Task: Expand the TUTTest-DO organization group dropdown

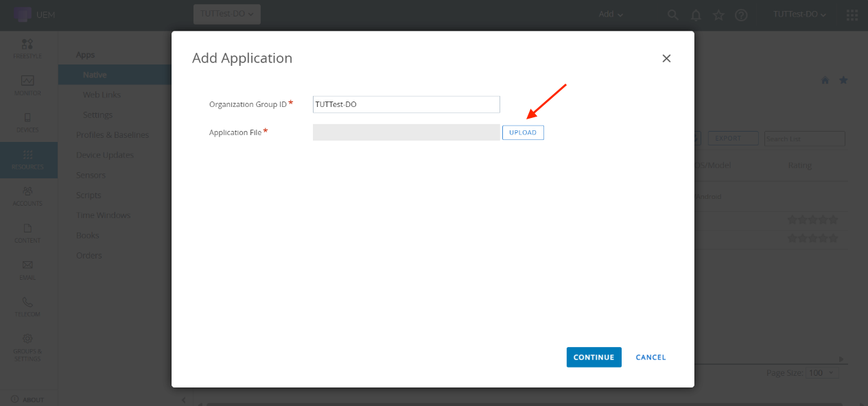Action: click(x=226, y=14)
